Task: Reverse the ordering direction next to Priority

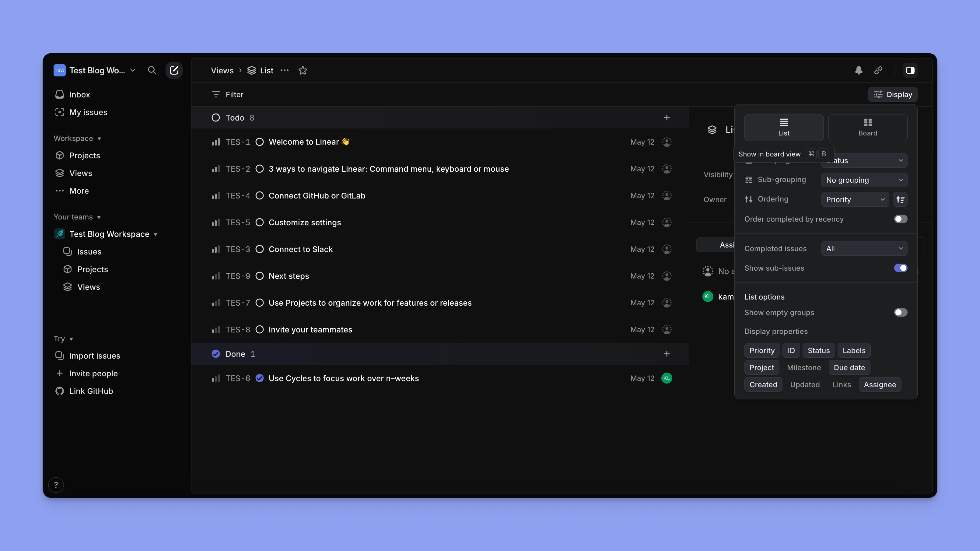Action: 901,199
